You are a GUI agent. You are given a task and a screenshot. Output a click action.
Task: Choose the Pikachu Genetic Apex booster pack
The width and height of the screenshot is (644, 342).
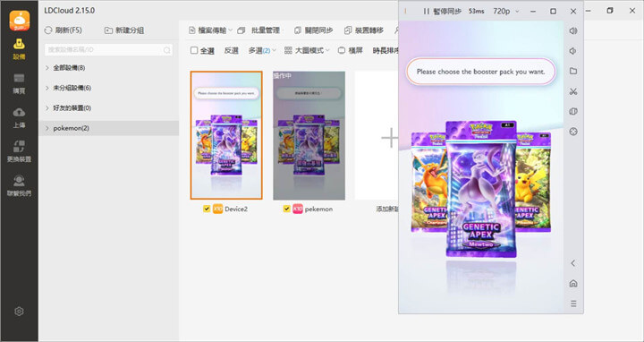534,182
